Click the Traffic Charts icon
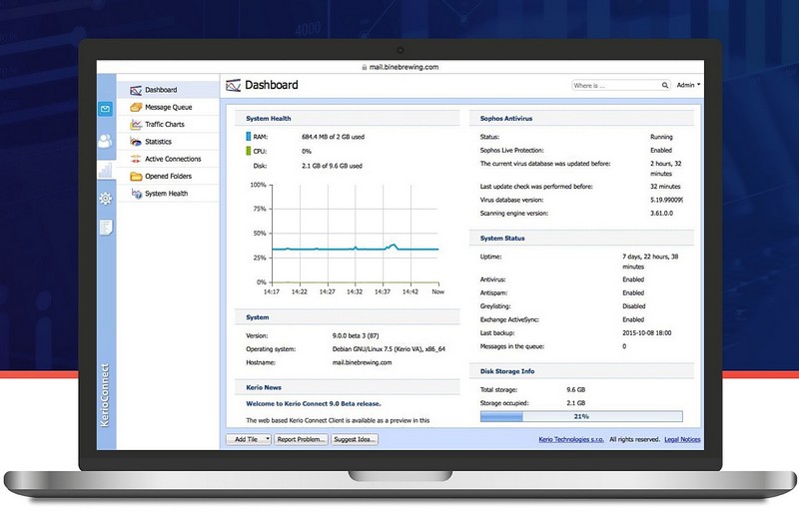Image resolution: width=799 pixels, height=532 pixels. 136,124
